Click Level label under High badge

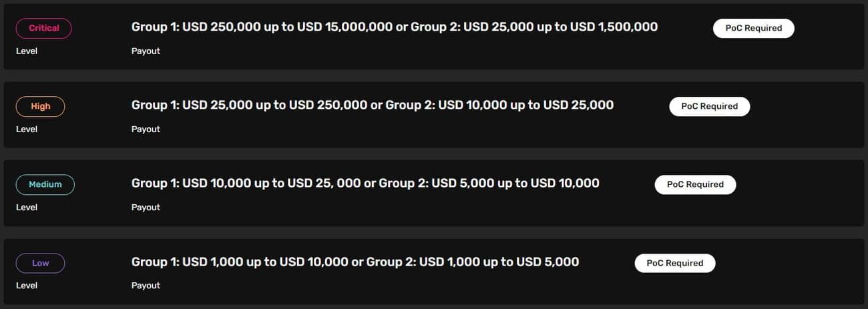click(x=27, y=129)
